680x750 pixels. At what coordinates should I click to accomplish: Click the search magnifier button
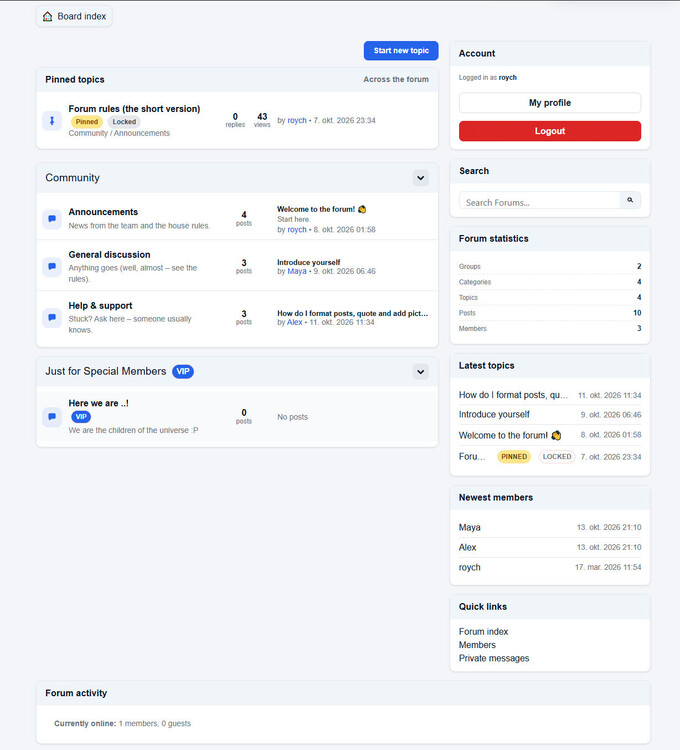[x=630, y=200]
